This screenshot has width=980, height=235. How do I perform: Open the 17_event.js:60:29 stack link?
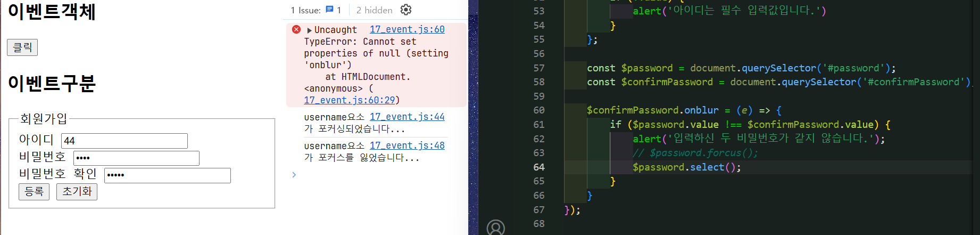click(x=350, y=100)
